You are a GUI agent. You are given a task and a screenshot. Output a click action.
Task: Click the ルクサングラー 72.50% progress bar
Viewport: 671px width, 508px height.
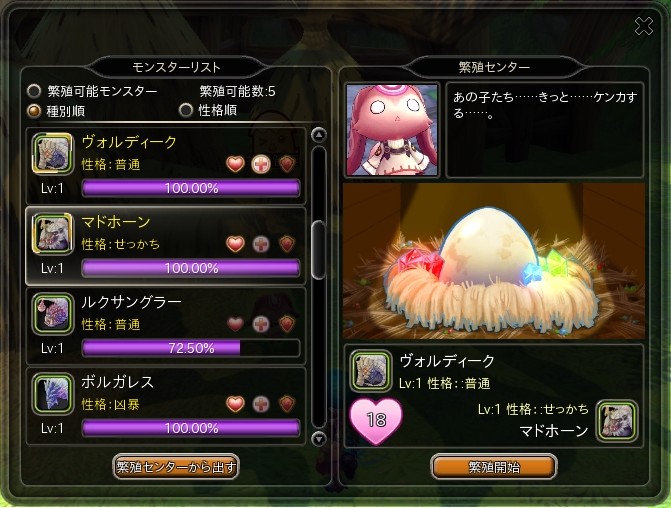tap(191, 348)
